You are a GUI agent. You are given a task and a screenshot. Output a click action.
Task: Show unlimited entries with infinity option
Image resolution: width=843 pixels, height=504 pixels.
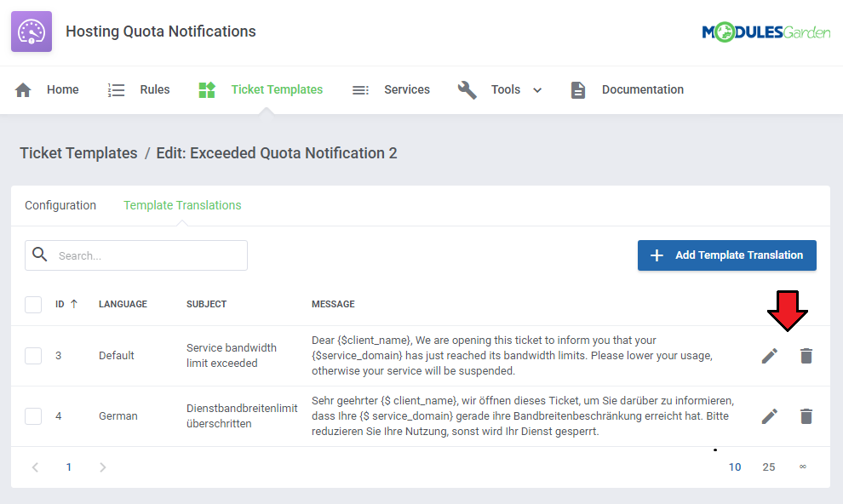(x=803, y=467)
